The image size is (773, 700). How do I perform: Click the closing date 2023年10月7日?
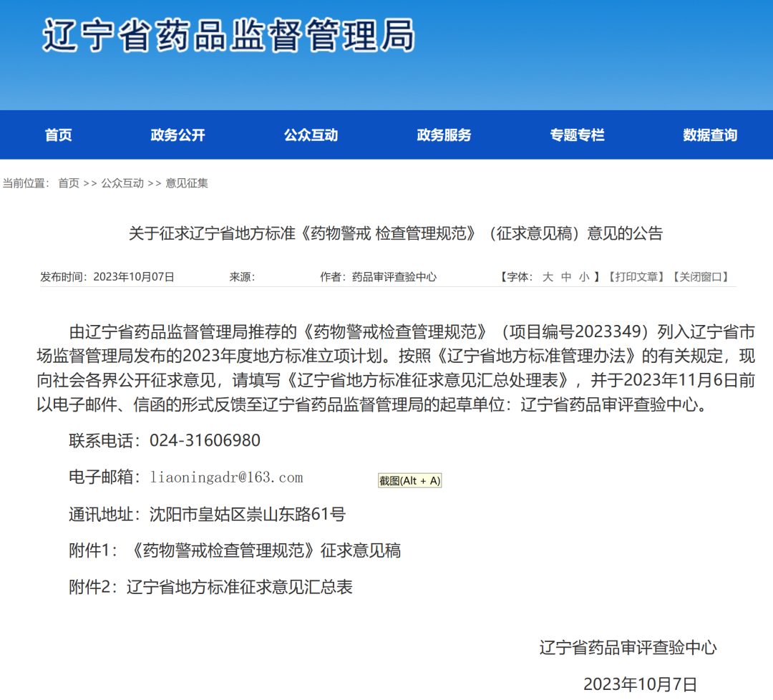pyautogui.click(x=640, y=684)
